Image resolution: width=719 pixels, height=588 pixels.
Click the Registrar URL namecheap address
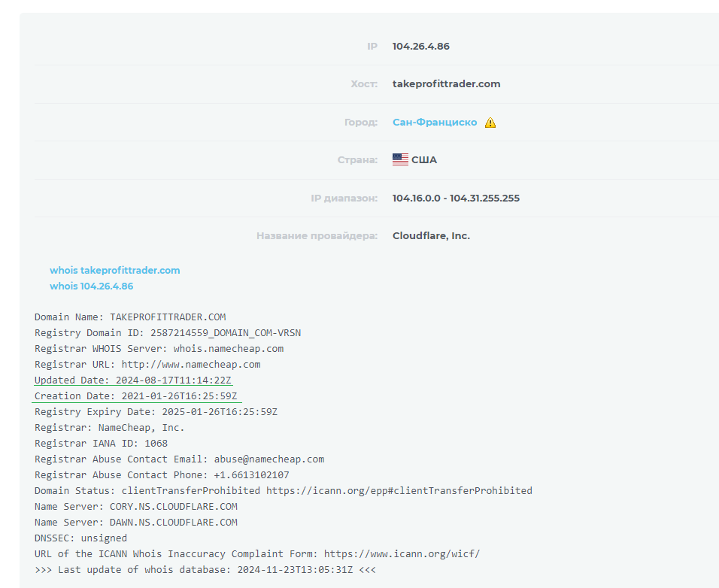pyautogui.click(x=191, y=364)
